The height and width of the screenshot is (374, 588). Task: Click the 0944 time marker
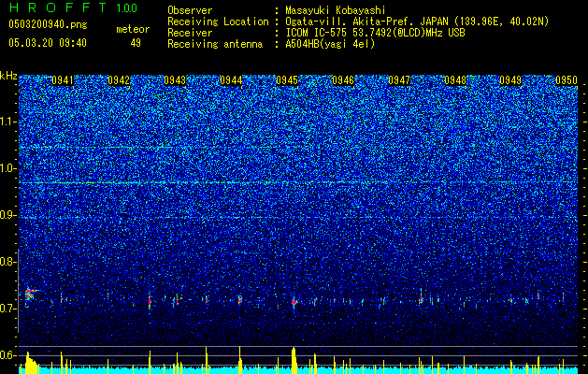point(231,80)
